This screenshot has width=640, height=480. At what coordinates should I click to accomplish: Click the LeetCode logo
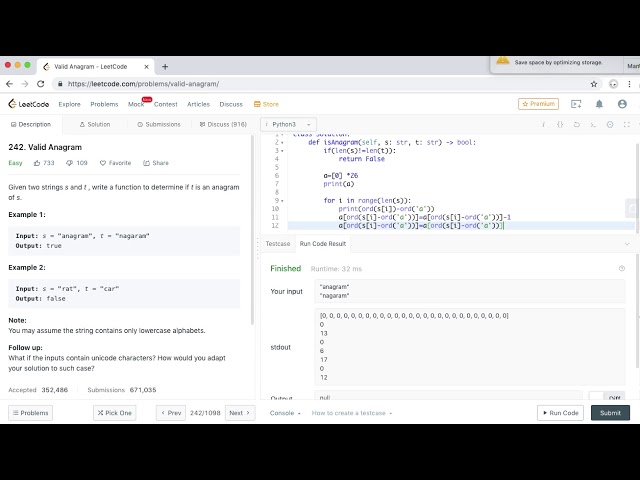click(x=29, y=104)
